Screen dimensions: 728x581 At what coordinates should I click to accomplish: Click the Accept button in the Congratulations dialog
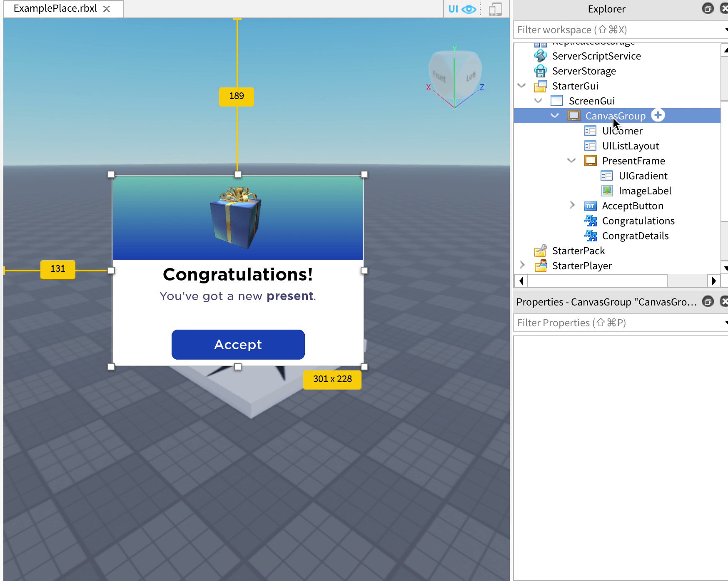tap(237, 344)
